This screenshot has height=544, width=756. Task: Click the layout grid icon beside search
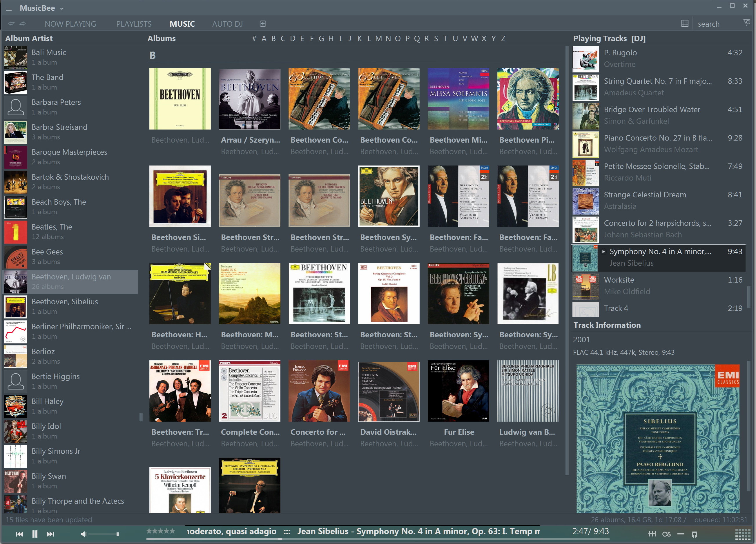tap(685, 24)
